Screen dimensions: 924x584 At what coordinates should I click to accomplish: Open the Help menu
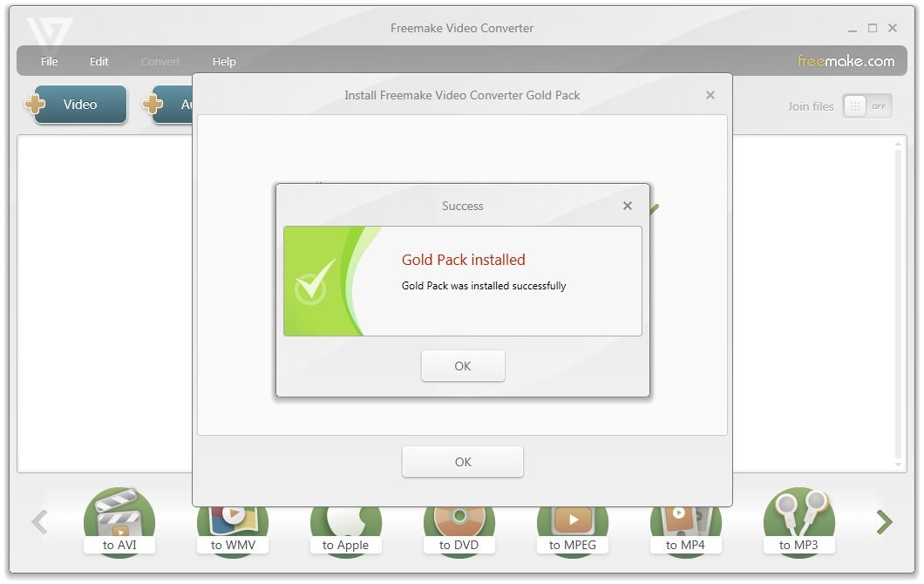[224, 61]
